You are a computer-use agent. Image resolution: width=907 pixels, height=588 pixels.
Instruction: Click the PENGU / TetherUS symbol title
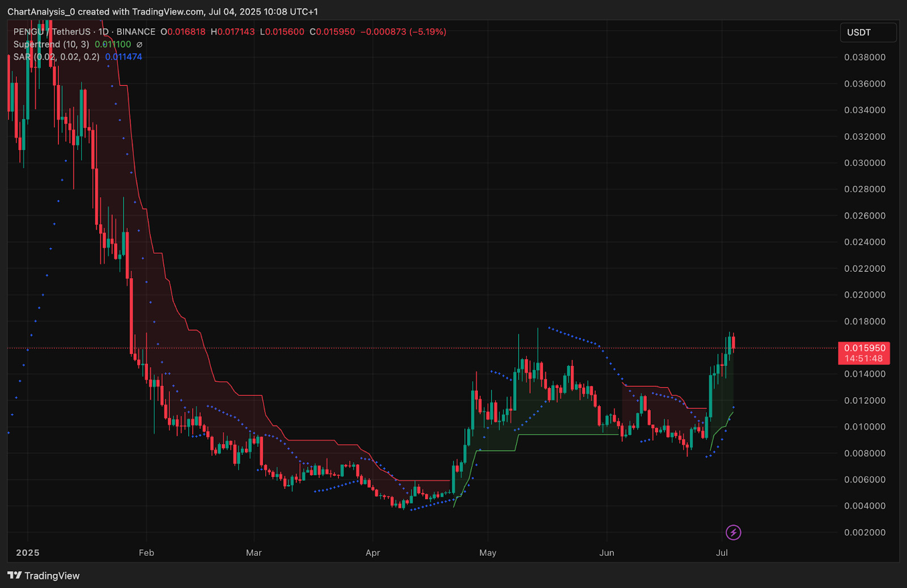tap(52, 32)
